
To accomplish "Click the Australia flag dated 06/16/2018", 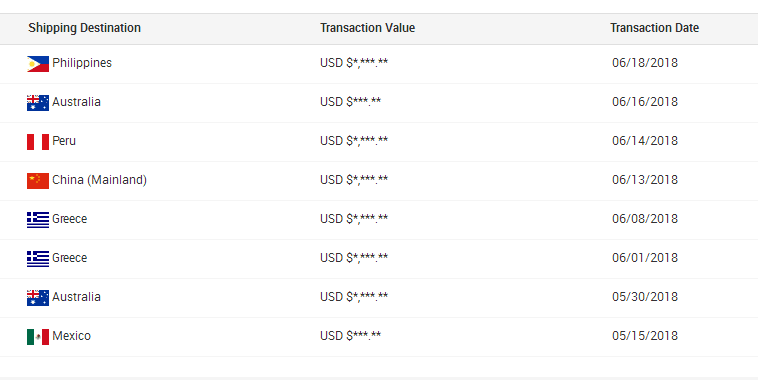I will tap(38, 103).
